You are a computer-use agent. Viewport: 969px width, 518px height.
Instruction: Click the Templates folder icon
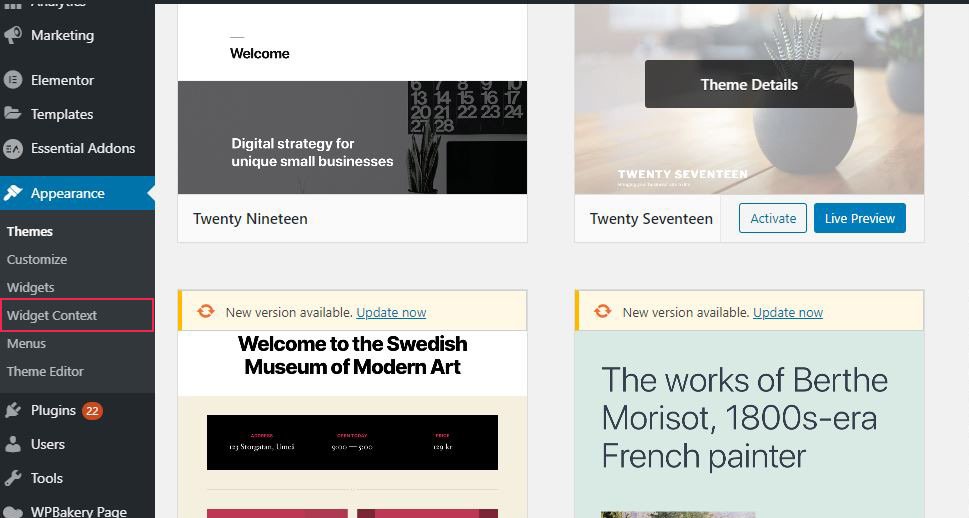13,114
